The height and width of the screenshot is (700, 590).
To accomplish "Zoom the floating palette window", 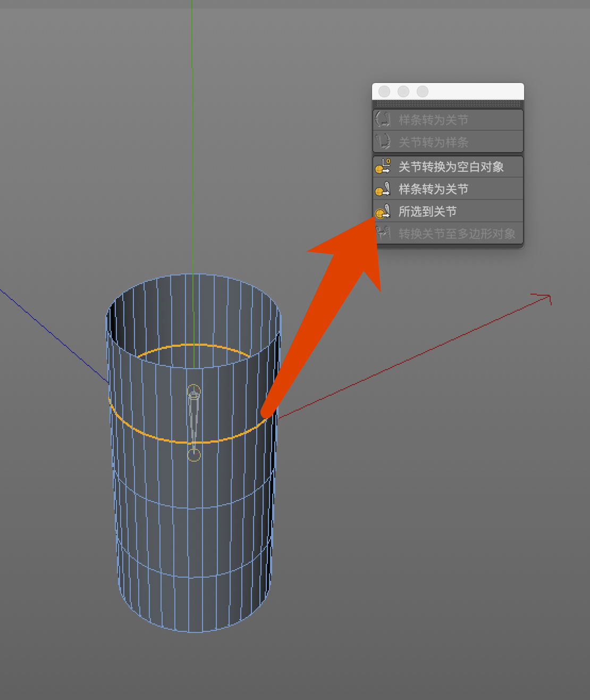I will (422, 91).
